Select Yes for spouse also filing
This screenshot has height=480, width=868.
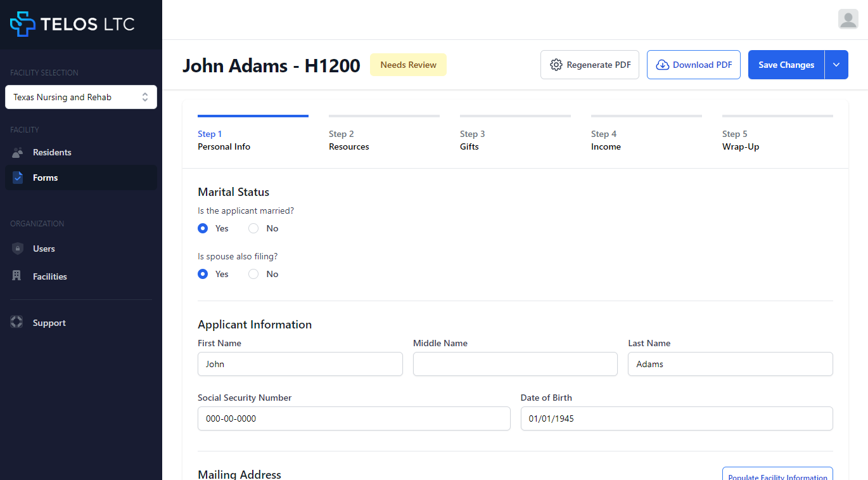(x=203, y=274)
